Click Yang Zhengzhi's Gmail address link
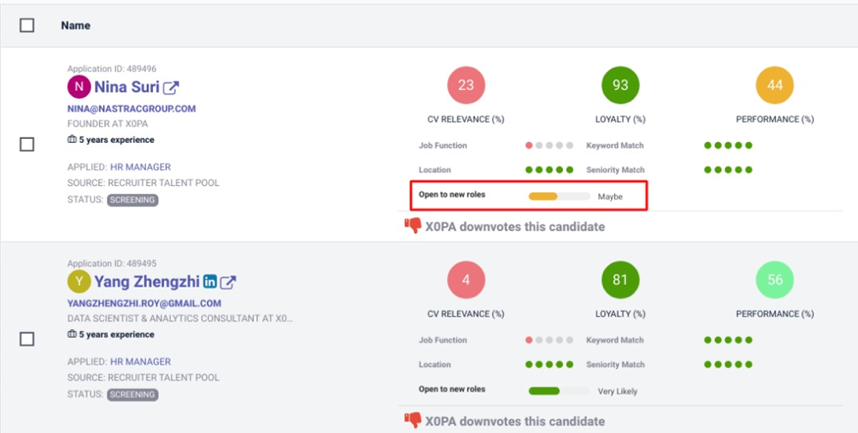 tap(144, 303)
